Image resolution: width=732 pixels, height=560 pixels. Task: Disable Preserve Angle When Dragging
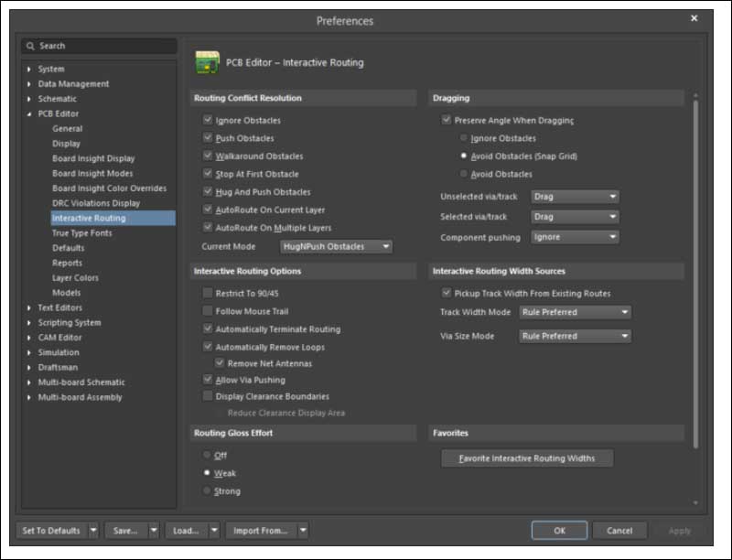click(x=447, y=120)
